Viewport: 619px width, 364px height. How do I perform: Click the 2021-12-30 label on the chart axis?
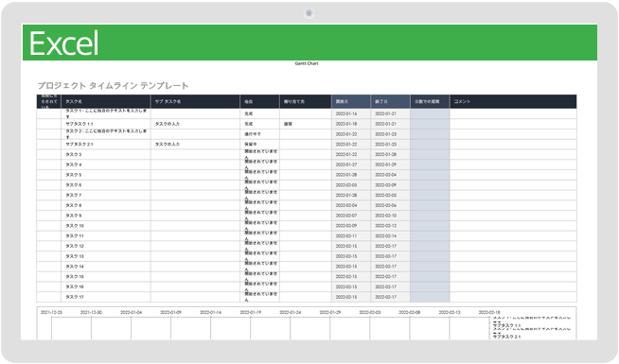pos(91,312)
